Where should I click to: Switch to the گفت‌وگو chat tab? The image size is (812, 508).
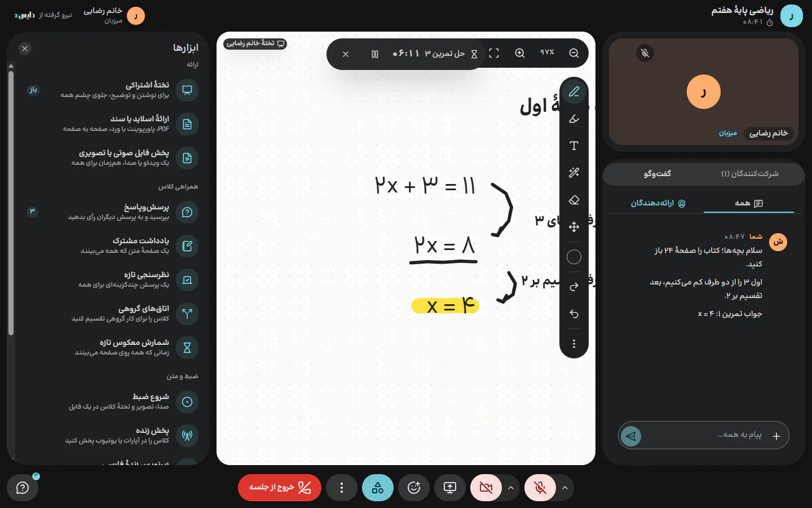657,174
